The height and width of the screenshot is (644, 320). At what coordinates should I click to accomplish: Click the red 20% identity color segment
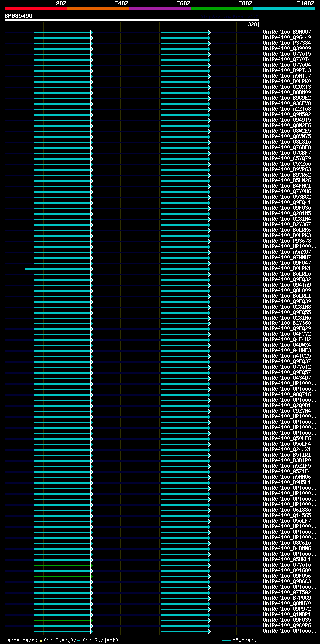coord(36,9)
